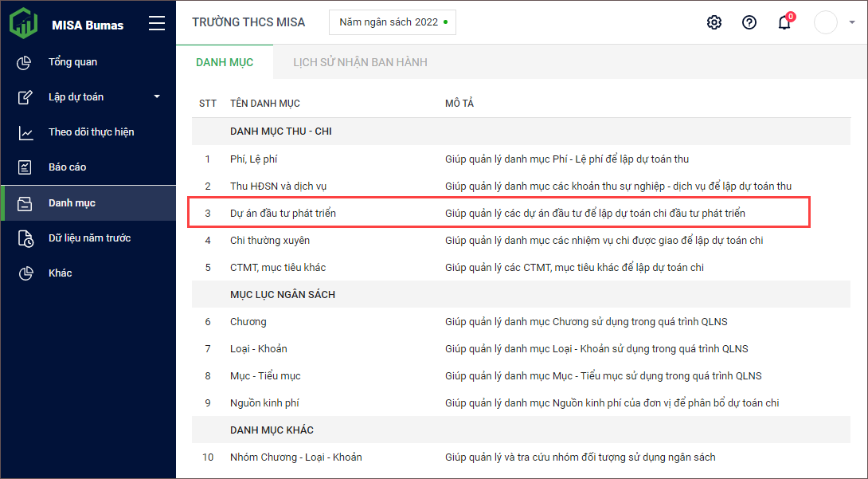Screen dimensions: 868x479
Task: Click the Tổng quan pie chart icon
Action: tap(25, 62)
